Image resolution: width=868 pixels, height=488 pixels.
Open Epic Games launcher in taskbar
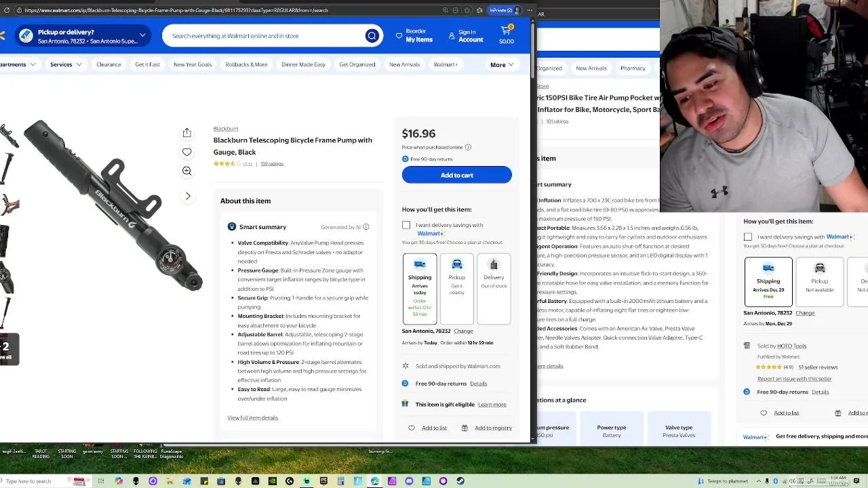click(x=323, y=481)
